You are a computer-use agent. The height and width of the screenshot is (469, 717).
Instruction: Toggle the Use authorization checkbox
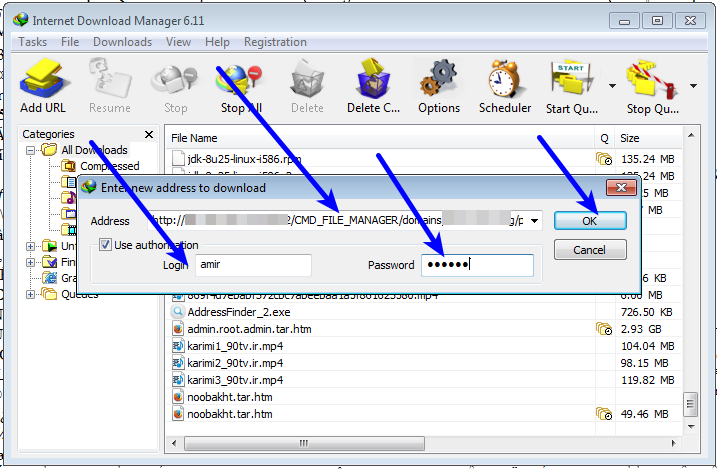pyautogui.click(x=105, y=245)
